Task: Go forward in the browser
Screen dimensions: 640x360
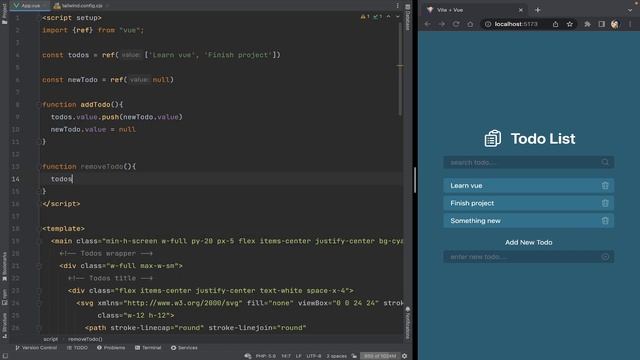Action: tap(442, 24)
